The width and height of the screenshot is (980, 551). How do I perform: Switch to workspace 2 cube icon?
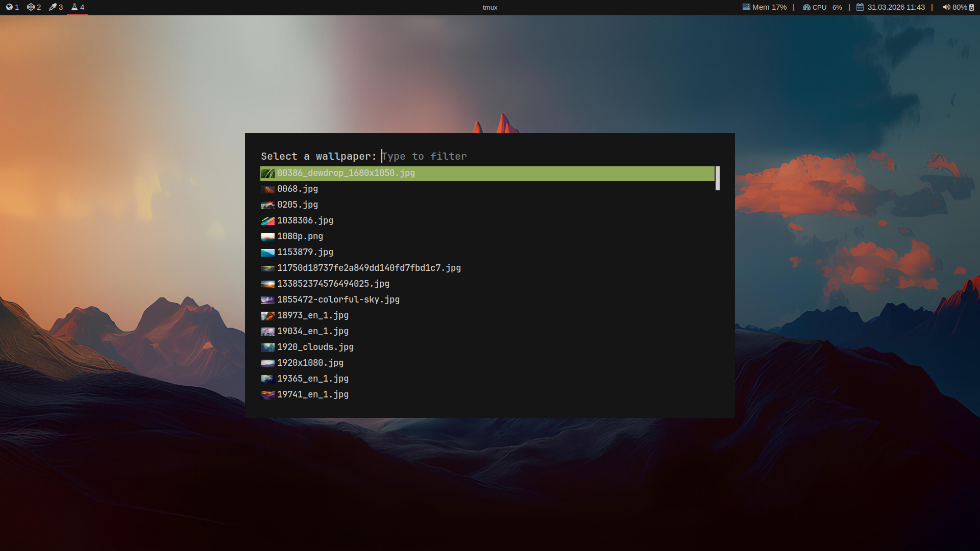click(31, 7)
